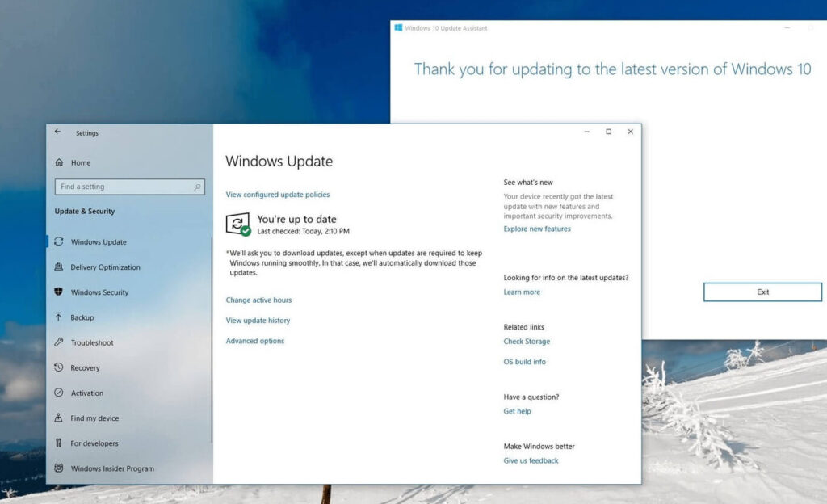Click Change active hours
Viewport: 827px width, 504px height.
(x=258, y=300)
